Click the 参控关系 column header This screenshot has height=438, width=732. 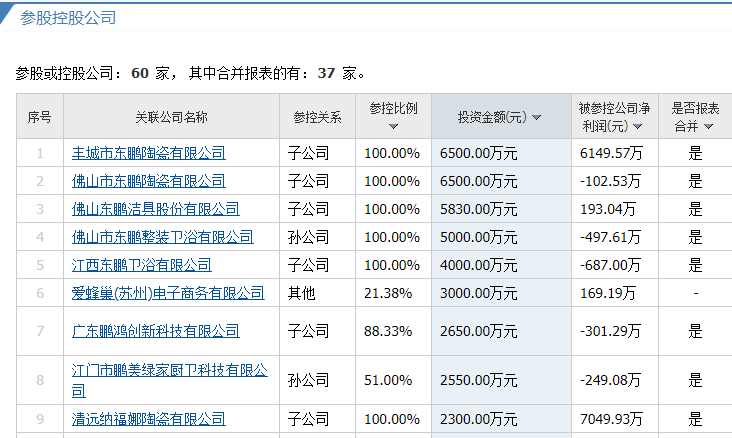pyautogui.click(x=317, y=117)
